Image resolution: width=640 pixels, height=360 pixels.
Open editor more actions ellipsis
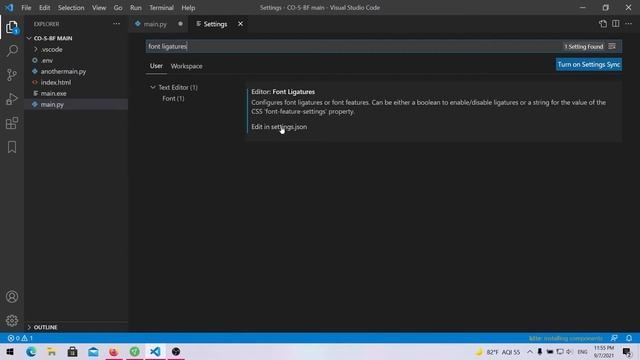click(629, 24)
